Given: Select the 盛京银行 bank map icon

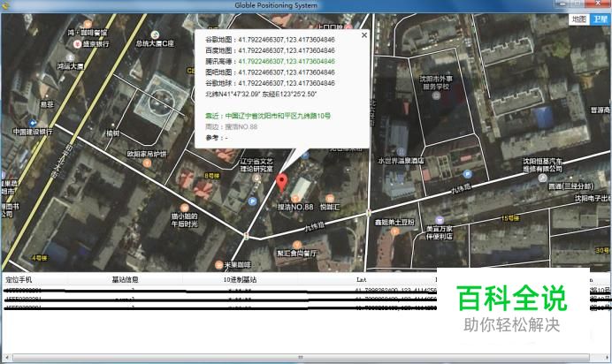Looking at the screenshot, I should pyautogui.click(x=77, y=44).
